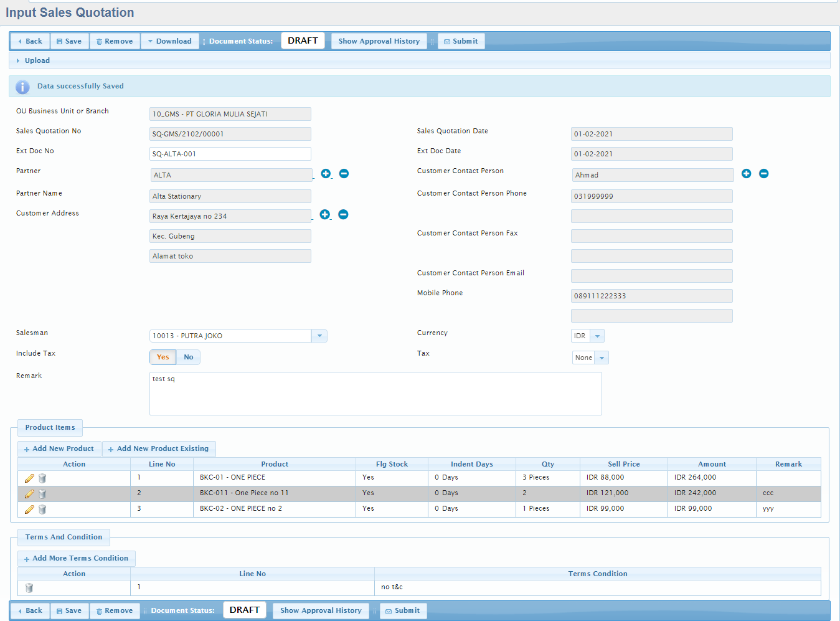Click Save in the top toolbar
The height and width of the screenshot is (621, 840).
(69, 41)
